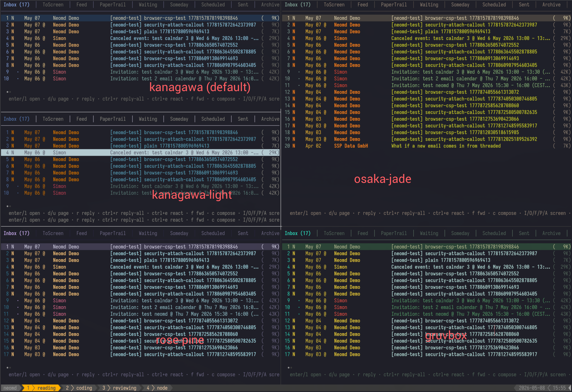Select row 1 browser-csp-test in gruvbox pane
The image size is (572, 392).
pyautogui.click(x=426, y=247)
